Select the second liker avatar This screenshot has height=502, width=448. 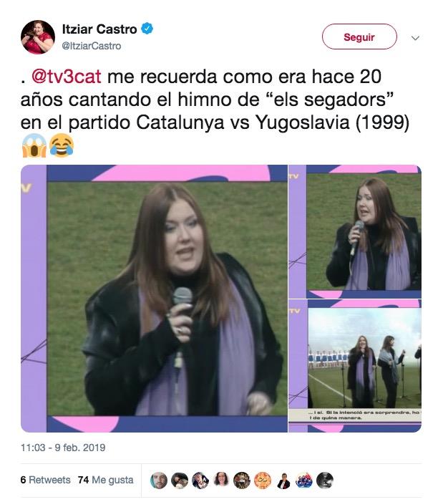pos(180,481)
